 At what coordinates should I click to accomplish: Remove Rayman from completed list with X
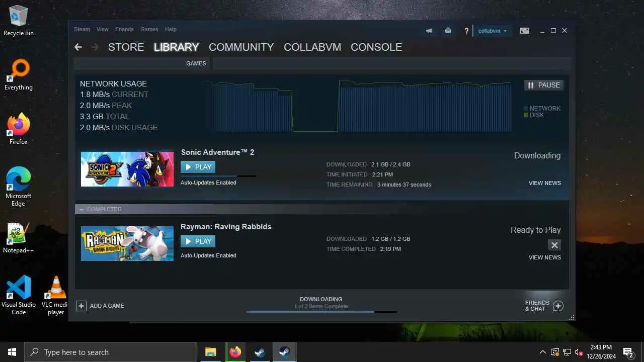tap(554, 245)
